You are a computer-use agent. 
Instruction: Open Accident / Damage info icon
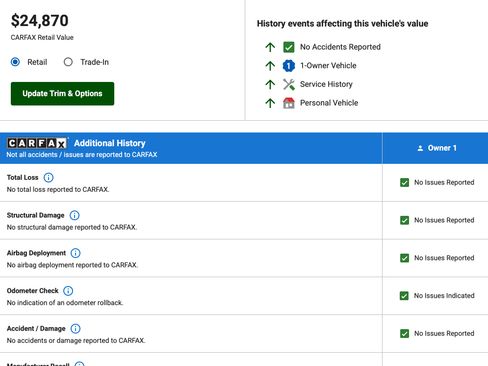point(75,329)
